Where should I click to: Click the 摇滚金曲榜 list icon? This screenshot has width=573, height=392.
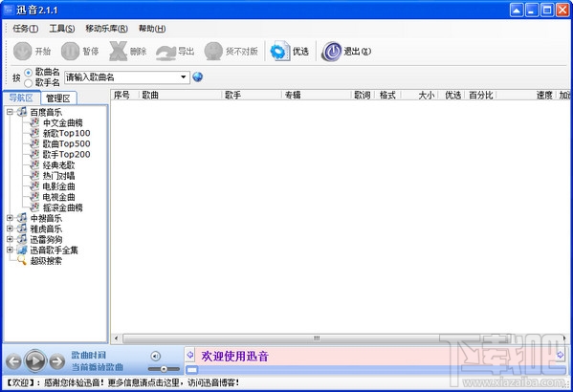[34, 207]
